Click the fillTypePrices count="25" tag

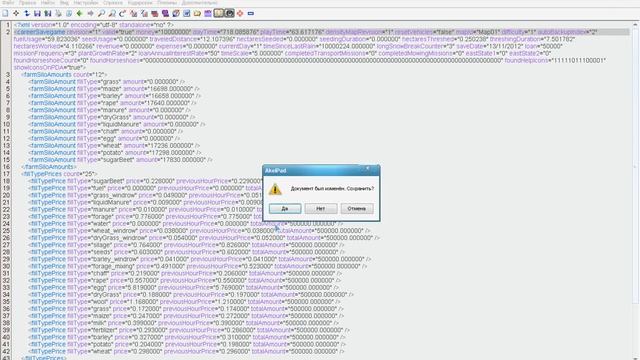point(59,174)
